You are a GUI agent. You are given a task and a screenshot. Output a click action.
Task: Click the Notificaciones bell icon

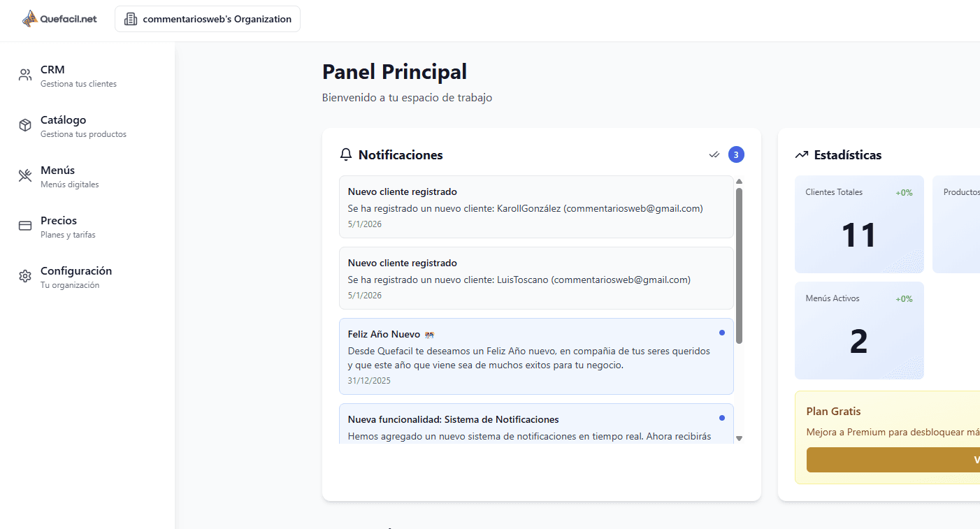346,154
